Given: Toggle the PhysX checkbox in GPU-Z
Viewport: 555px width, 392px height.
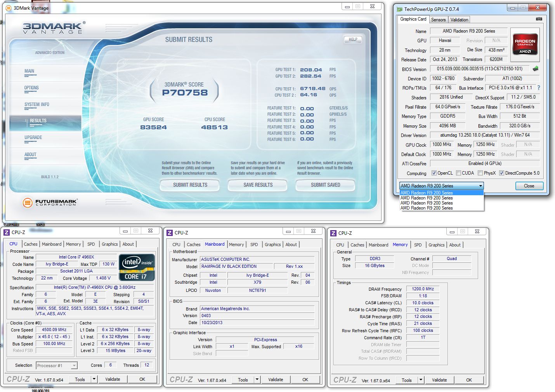Looking at the screenshot, I should coord(480,173).
